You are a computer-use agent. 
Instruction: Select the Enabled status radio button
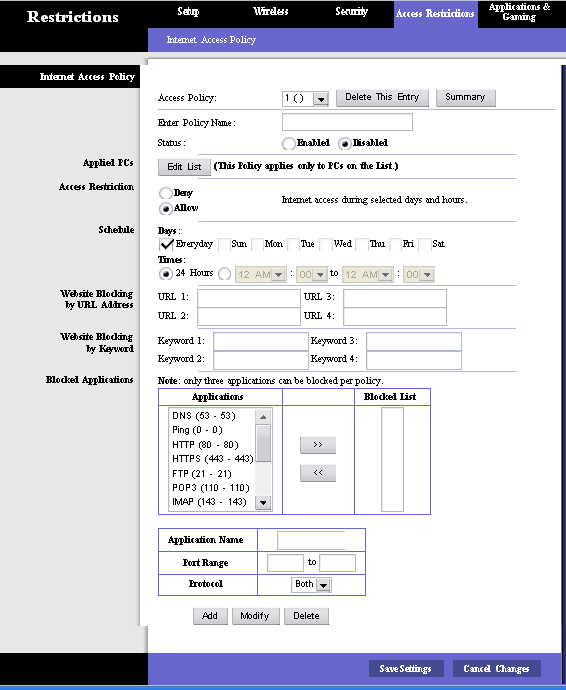(x=289, y=143)
